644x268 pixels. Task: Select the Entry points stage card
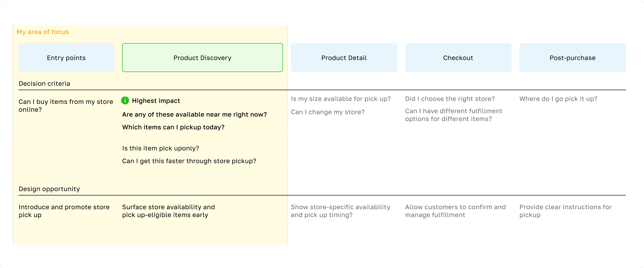66,58
